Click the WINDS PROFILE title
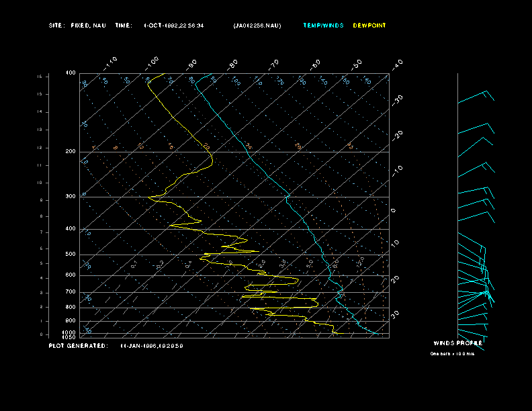Image resolution: width=532 pixels, height=411 pixels. point(457,342)
